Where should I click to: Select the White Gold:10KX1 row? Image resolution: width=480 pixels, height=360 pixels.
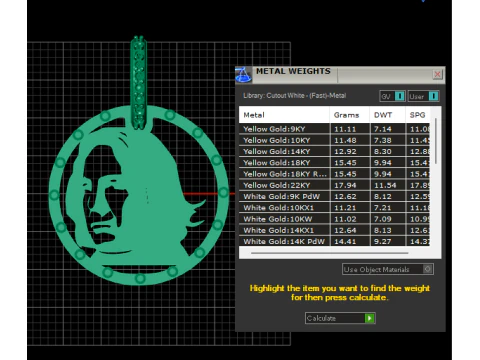coord(334,208)
